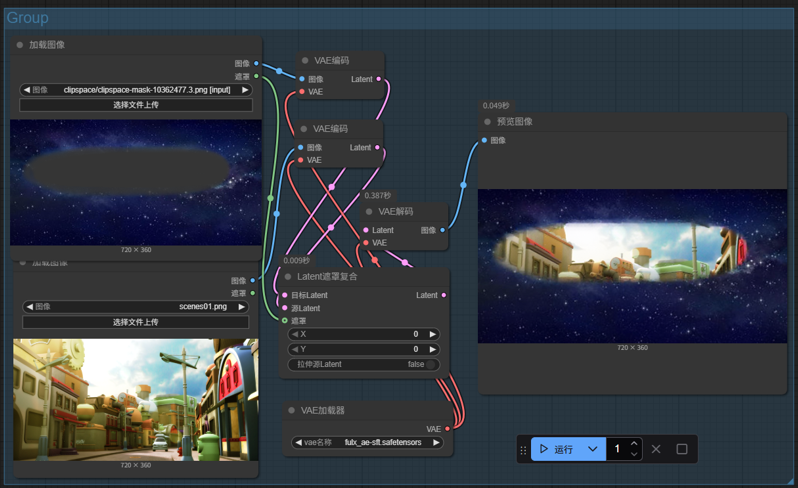Click the Latent input port of VAE解码
Viewport: 798px width, 488px height.
click(366, 230)
